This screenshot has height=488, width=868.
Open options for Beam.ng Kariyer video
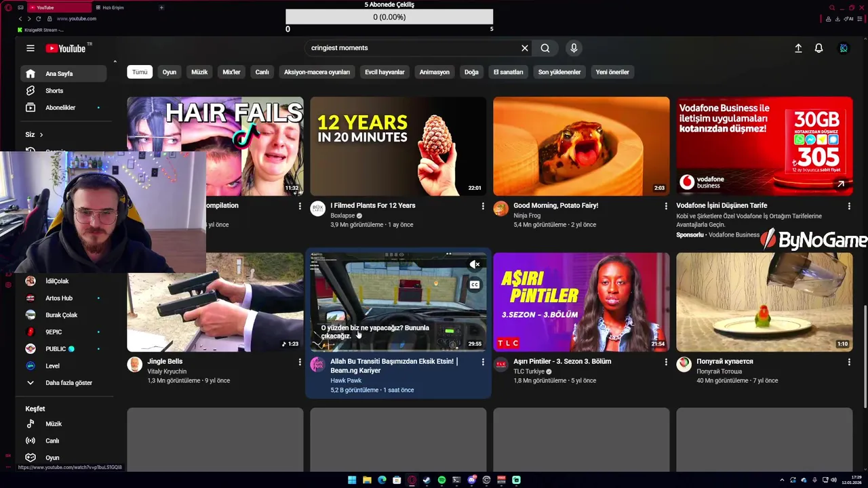pos(483,362)
